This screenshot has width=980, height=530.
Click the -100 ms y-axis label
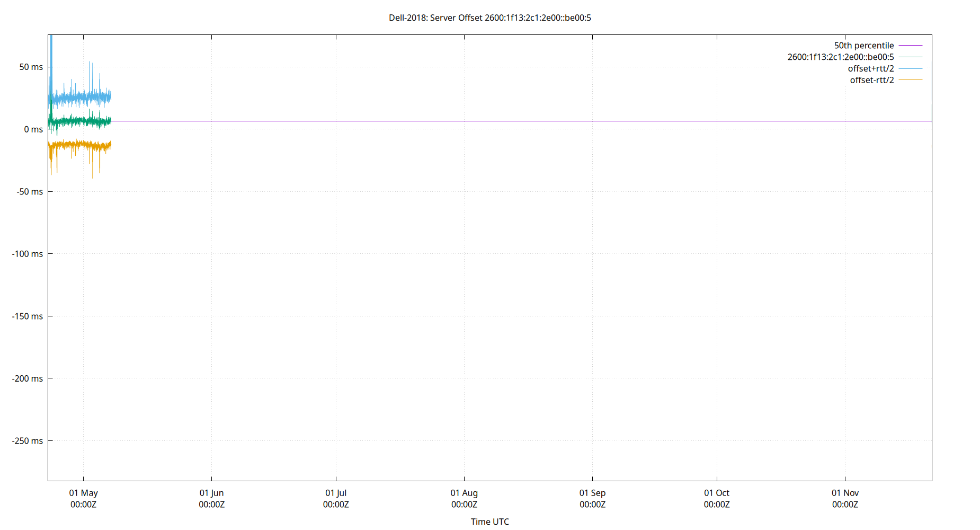[28, 254]
